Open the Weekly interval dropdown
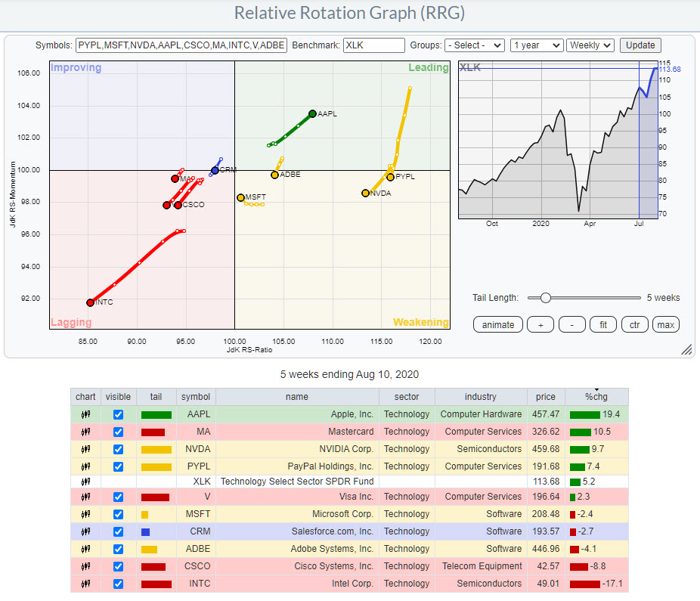 (x=590, y=45)
